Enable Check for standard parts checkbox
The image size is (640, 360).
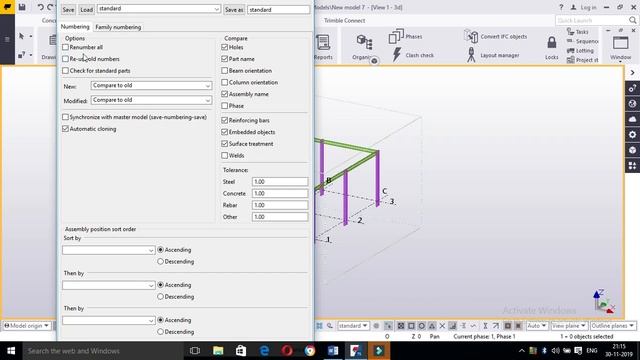click(x=65, y=71)
